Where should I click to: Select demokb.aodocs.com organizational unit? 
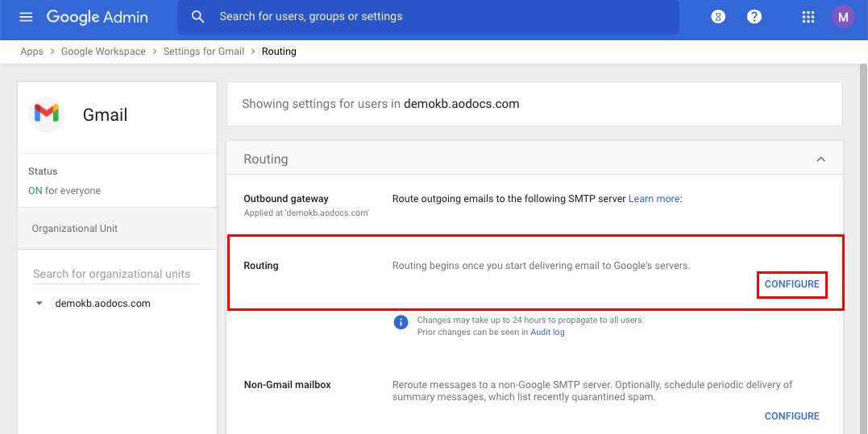tap(102, 304)
